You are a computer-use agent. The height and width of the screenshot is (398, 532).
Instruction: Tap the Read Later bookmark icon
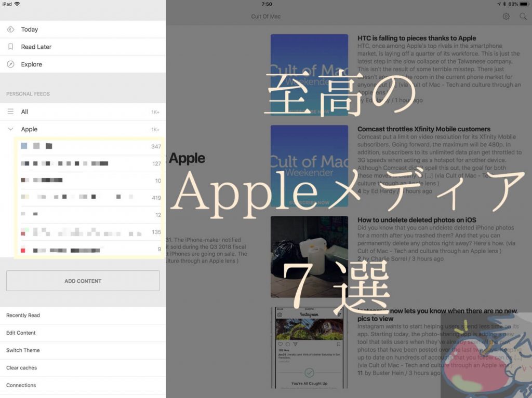coord(10,47)
